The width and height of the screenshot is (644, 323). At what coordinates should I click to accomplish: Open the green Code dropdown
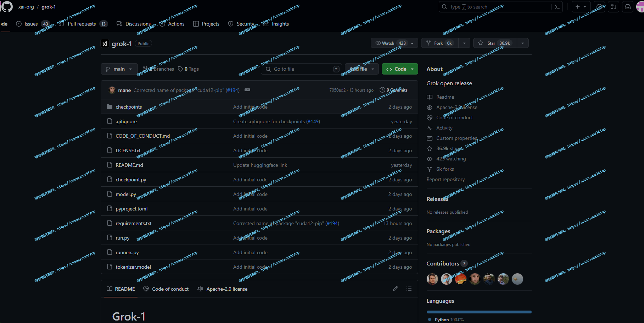(x=400, y=69)
